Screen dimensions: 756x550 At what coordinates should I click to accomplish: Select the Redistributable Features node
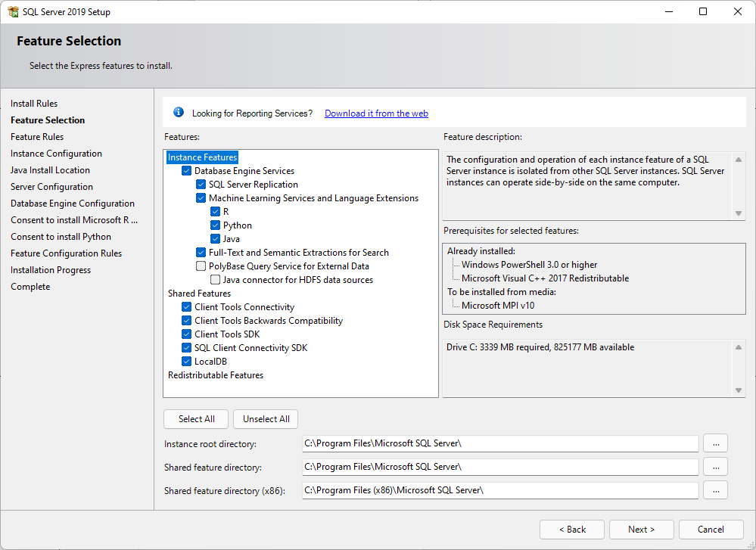(x=216, y=375)
